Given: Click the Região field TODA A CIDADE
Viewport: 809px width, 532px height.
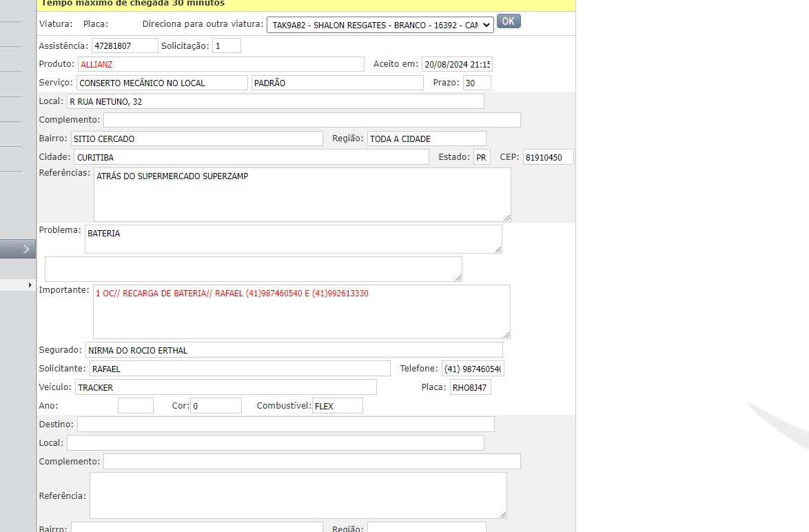Looking at the screenshot, I should point(427,139).
